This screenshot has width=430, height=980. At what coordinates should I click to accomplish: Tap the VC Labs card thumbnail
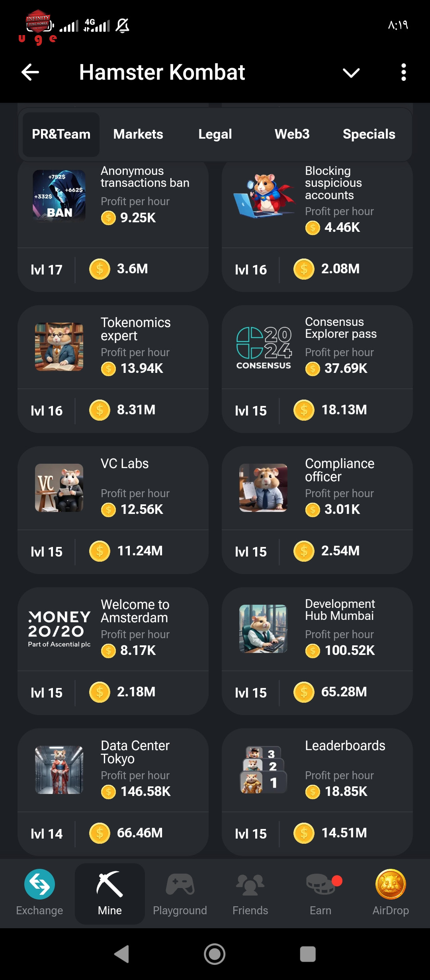[59, 488]
